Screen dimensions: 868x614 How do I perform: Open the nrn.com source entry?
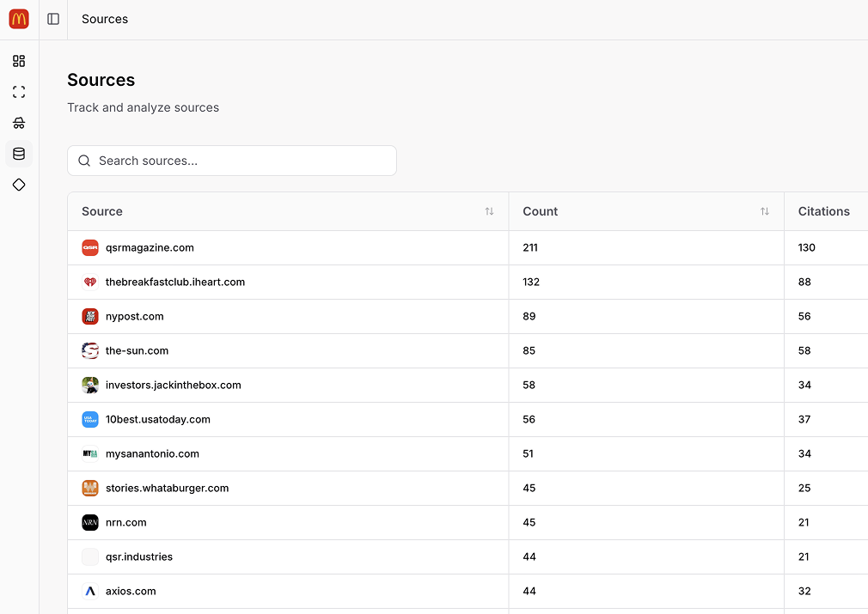[125, 522]
